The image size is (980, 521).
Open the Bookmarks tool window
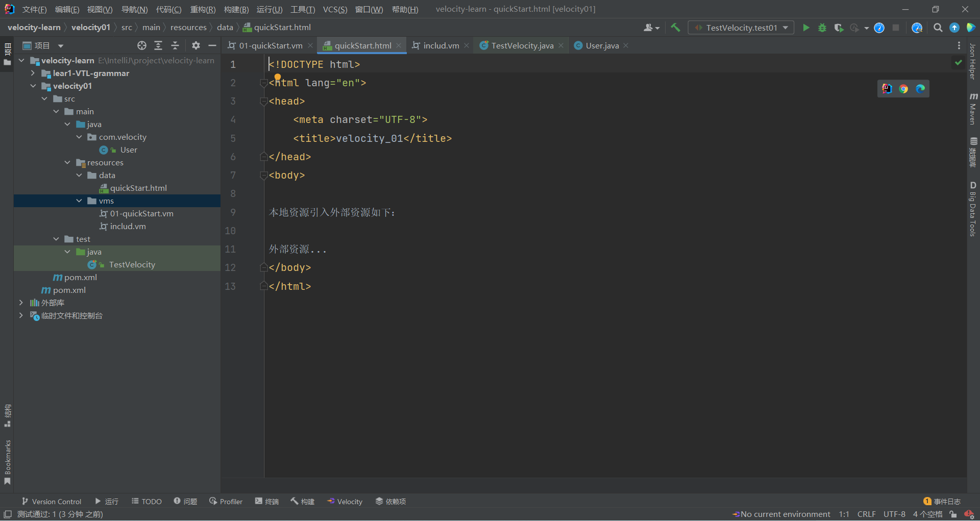coord(7,462)
